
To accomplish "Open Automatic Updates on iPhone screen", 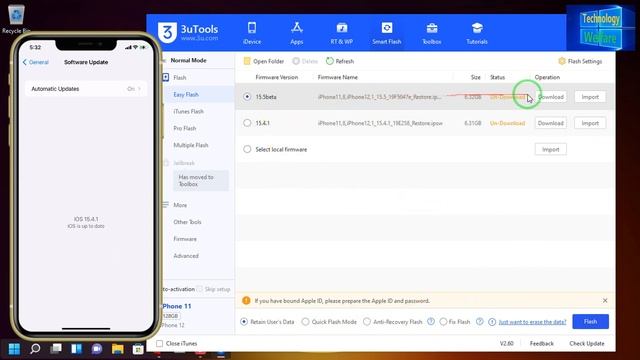I will 86,89.
